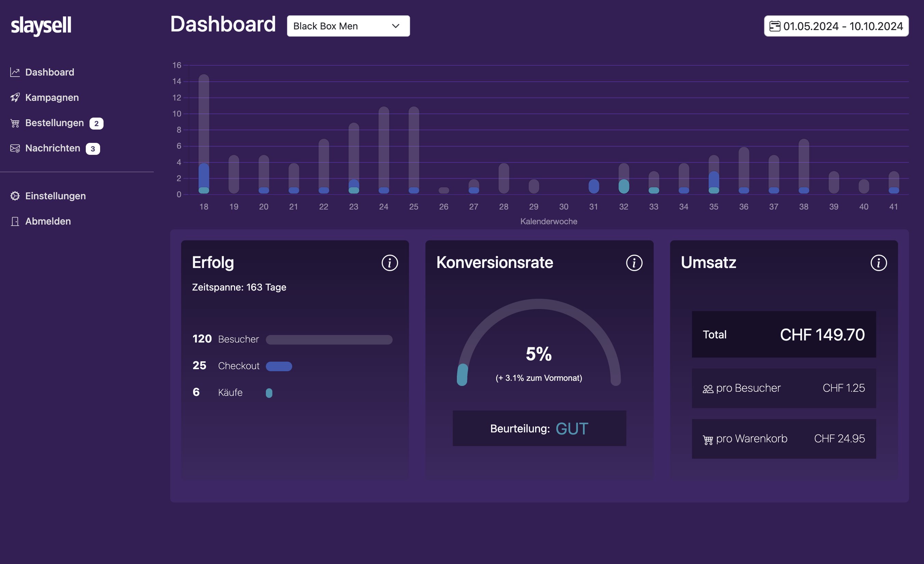Click the Bestellungen cart icon in sidebar
This screenshot has width=924, height=564.
(x=15, y=123)
